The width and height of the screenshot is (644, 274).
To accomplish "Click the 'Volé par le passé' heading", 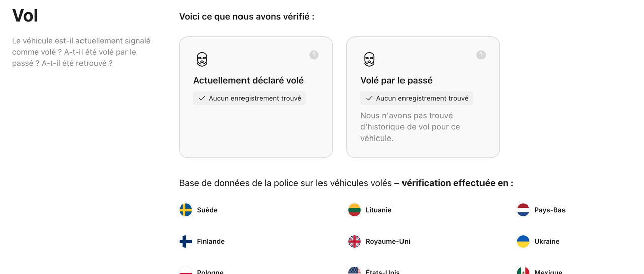I will (396, 80).
